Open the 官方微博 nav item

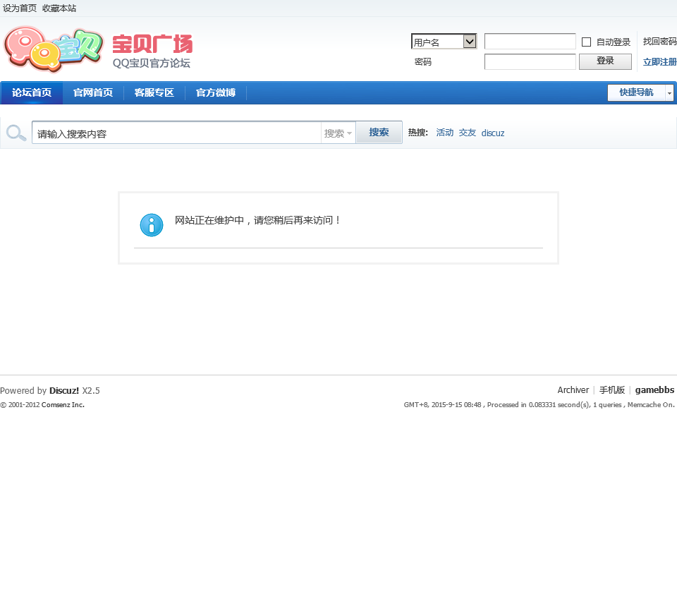(x=216, y=92)
